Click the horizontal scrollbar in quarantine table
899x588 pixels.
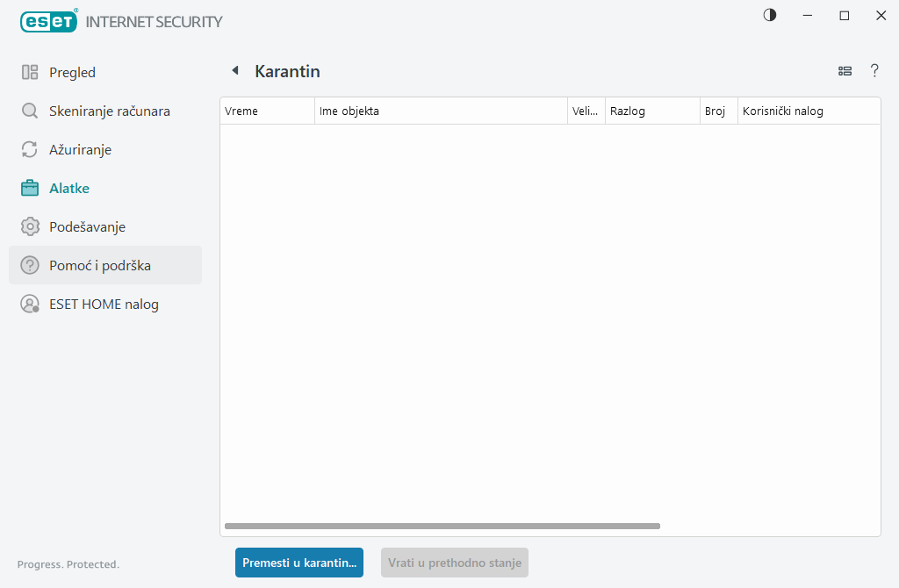[x=442, y=527]
